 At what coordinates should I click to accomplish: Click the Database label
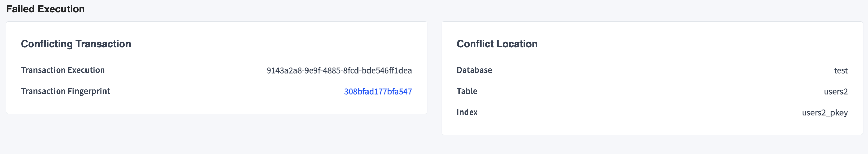click(x=474, y=70)
